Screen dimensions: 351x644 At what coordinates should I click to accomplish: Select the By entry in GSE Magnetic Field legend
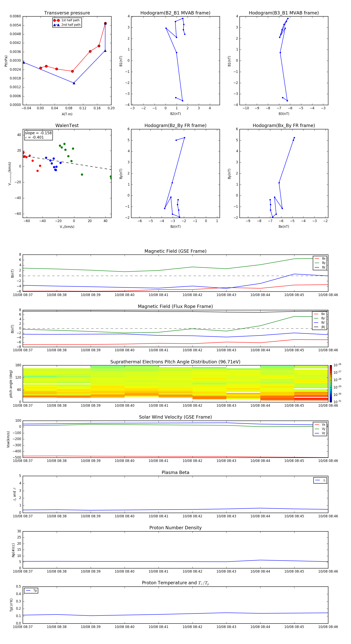point(320,263)
